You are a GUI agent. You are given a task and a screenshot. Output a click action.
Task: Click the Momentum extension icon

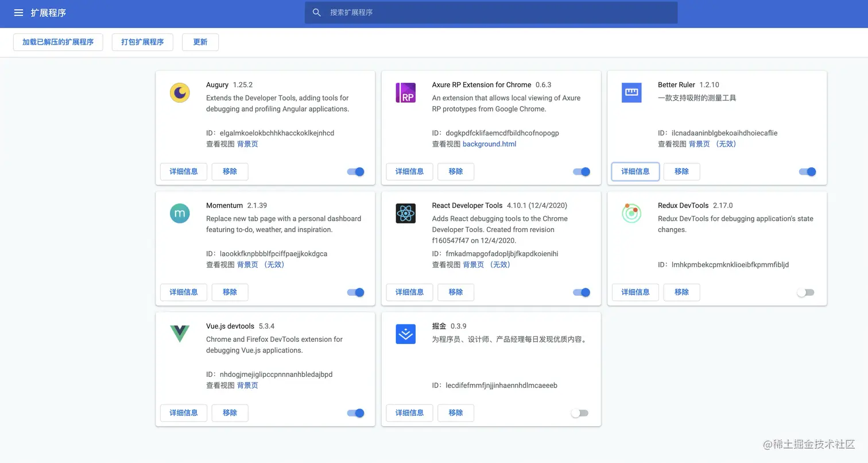[x=180, y=213]
